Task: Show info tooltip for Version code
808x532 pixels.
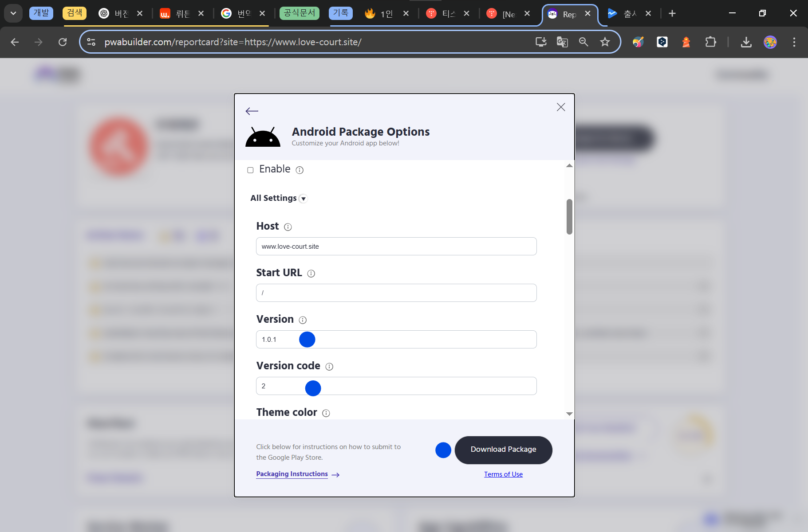Action: (329, 367)
